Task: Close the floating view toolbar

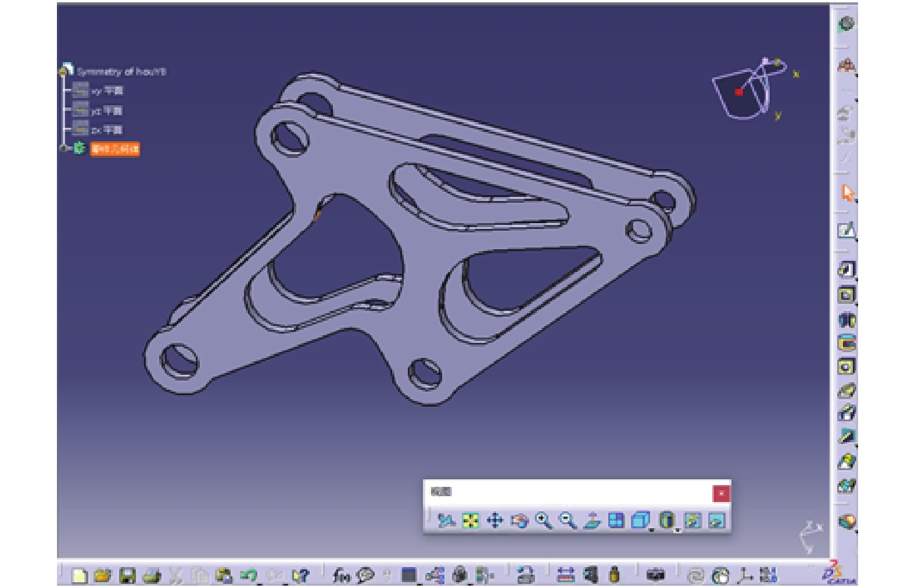Action: (721, 493)
